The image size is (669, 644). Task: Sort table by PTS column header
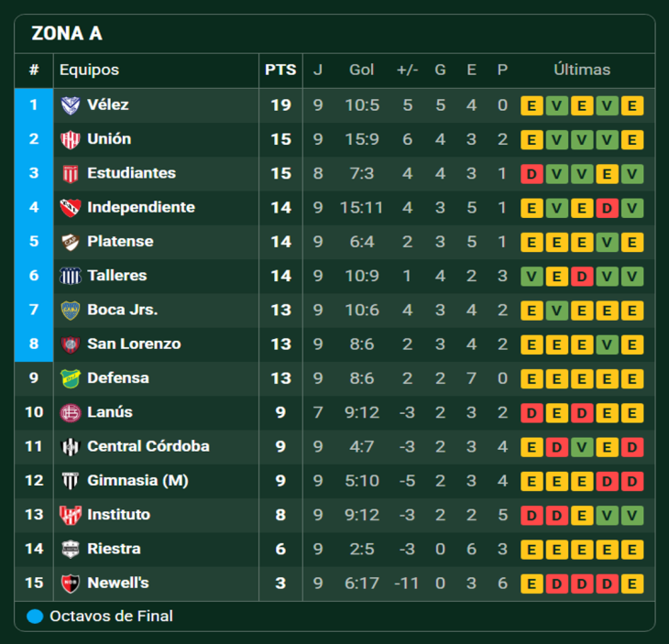[280, 70]
